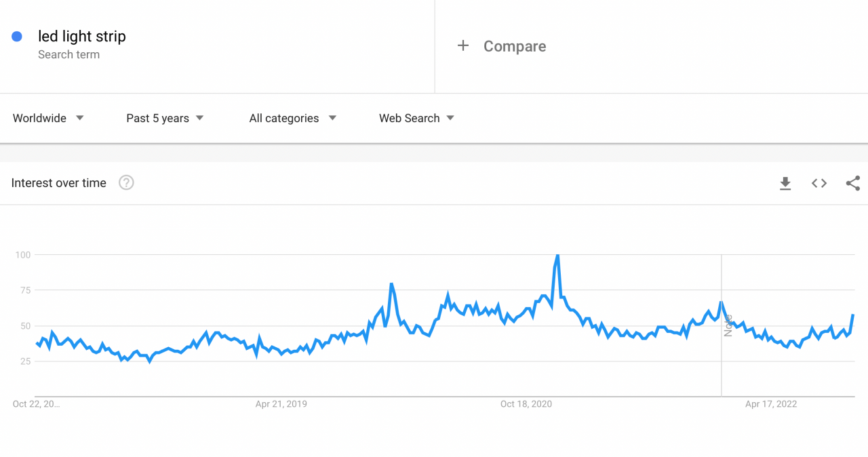Click the Worldwide dropdown arrow
The height and width of the screenshot is (457, 868).
point(79,118)
